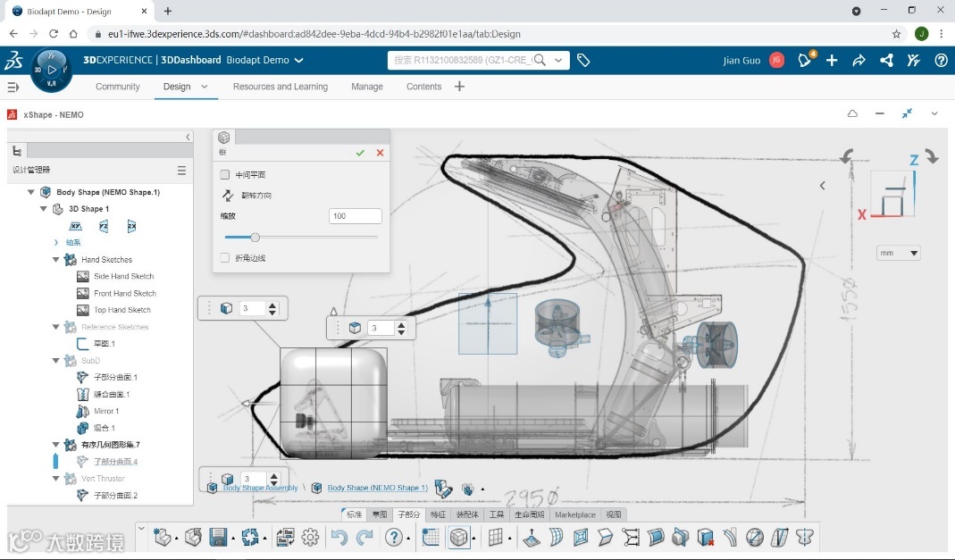
Task: Click the new 3D shape icon
Action: 162,537
